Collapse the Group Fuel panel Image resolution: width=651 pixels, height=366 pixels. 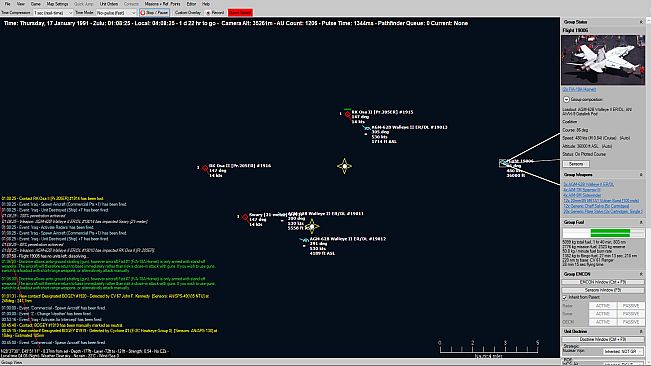click(x=641, y=222)
